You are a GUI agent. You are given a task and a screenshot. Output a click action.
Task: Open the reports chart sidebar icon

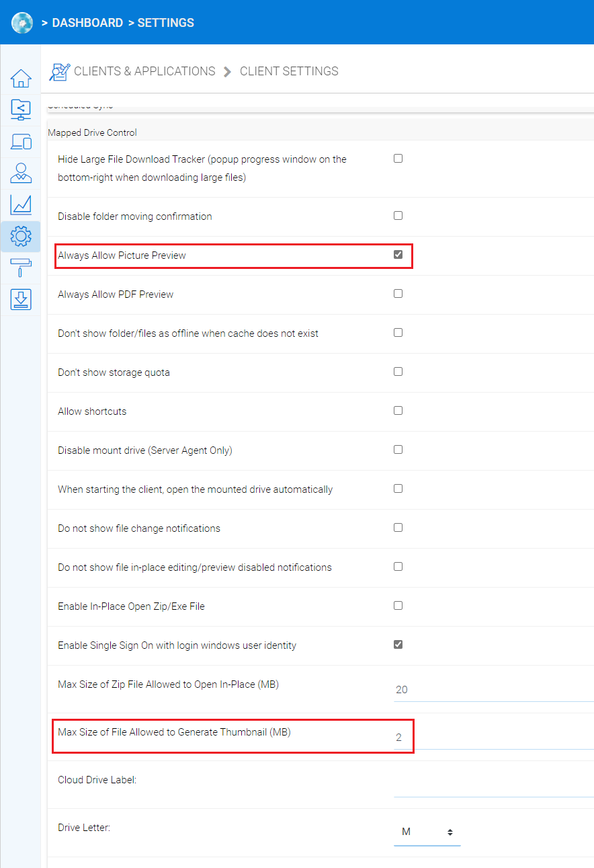coord(21,204)
